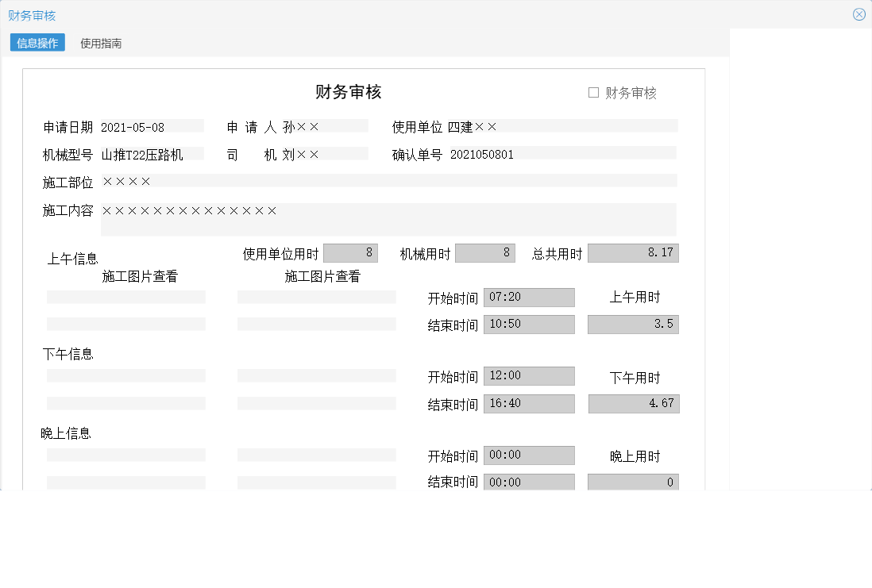Click the 施工部位 input field
Viewport: 872px width, 588px height.
coord(389,181)
